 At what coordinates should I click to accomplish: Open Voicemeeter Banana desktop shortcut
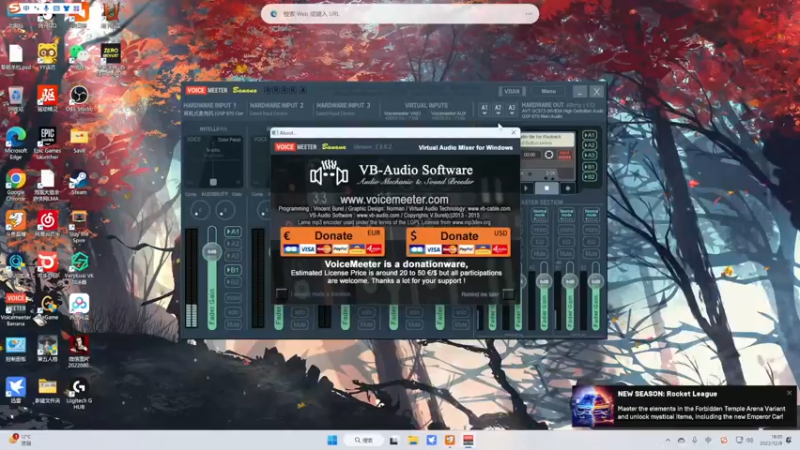(x=16, y=309)
